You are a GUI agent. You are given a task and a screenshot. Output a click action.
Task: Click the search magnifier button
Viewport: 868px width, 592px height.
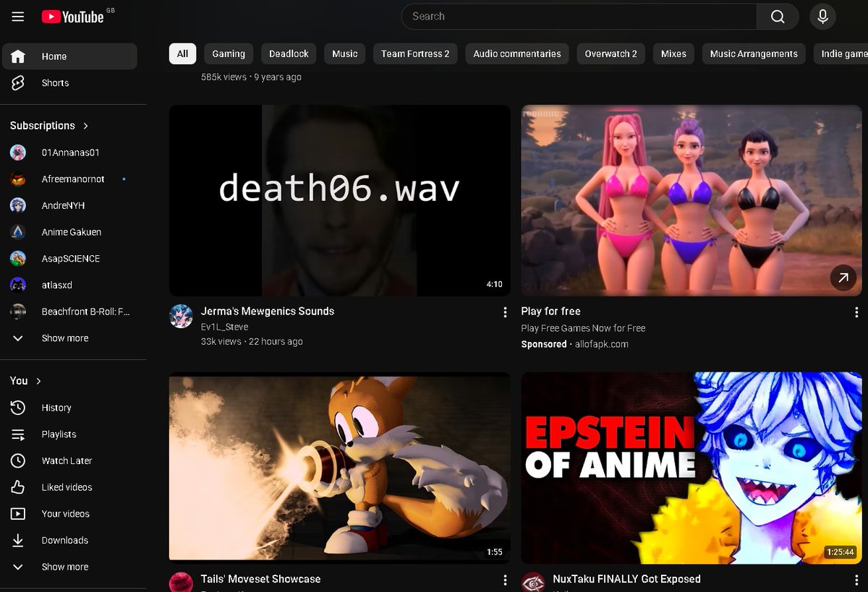pyautogui.click(x=778, y=17)
